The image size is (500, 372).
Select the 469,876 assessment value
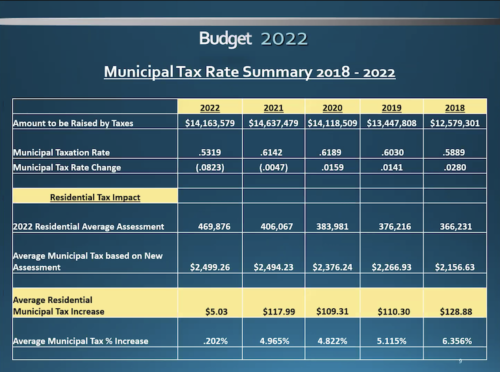[214, 227]
